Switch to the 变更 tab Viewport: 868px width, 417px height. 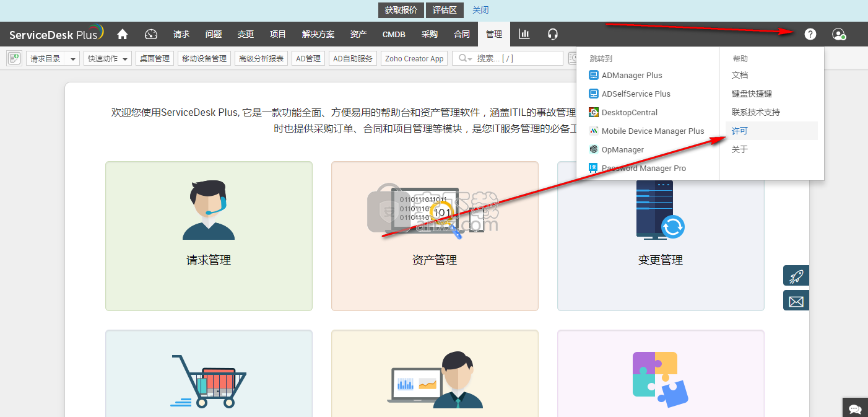pyautogui.click(x=246, y=34)
